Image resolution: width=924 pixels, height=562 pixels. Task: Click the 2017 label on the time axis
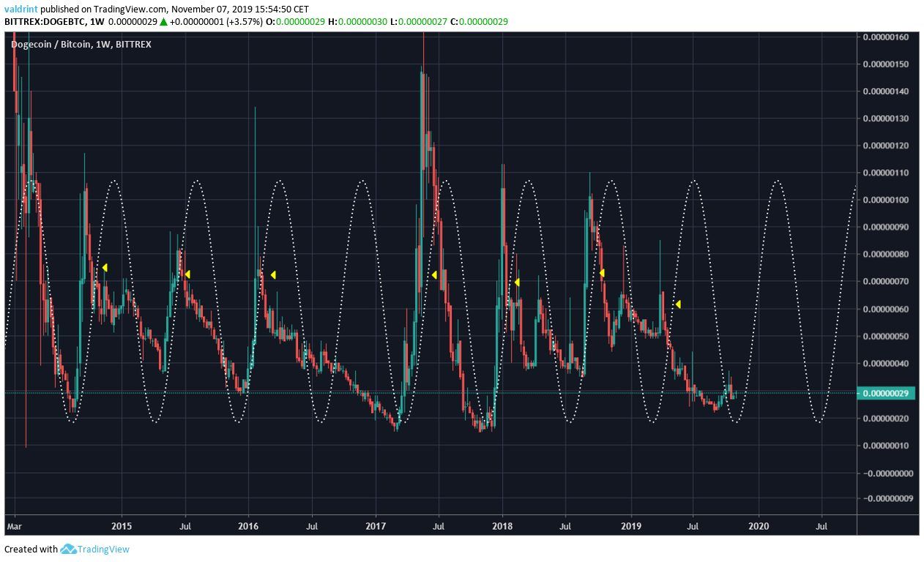[376, 526]
